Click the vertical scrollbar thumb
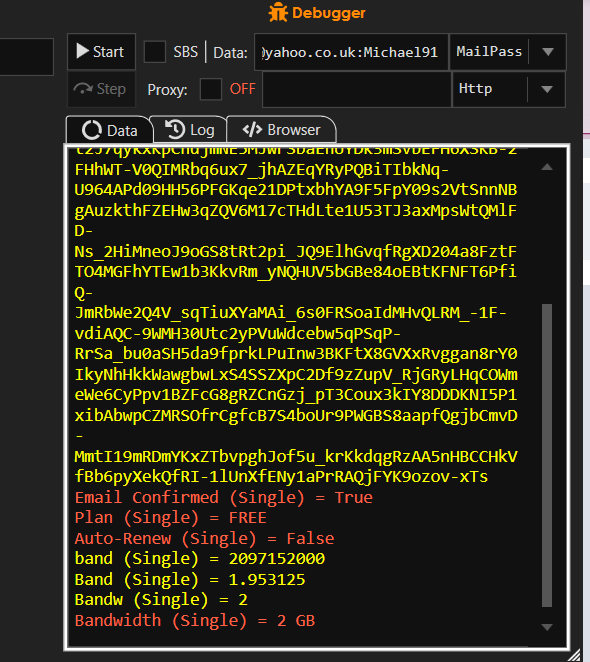 pyautogui.click(x=547, y=455)
